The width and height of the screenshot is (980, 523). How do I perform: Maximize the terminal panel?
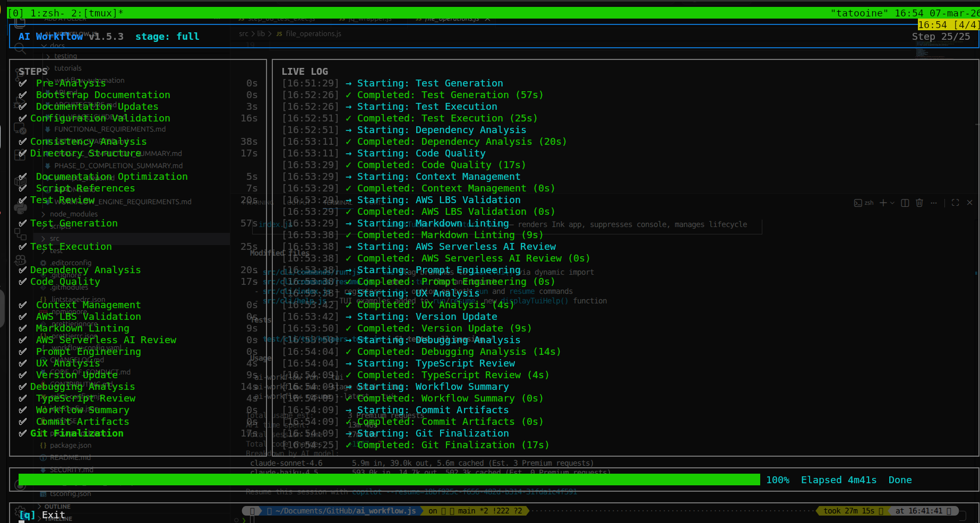(x=956, y=203)
